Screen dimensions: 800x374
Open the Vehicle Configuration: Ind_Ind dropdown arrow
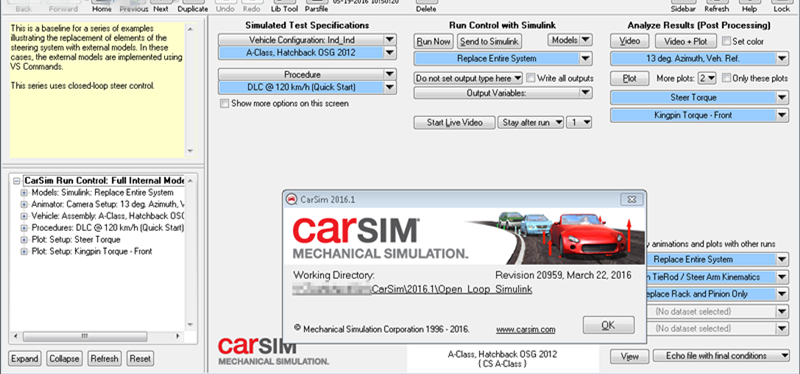(390, 40)
